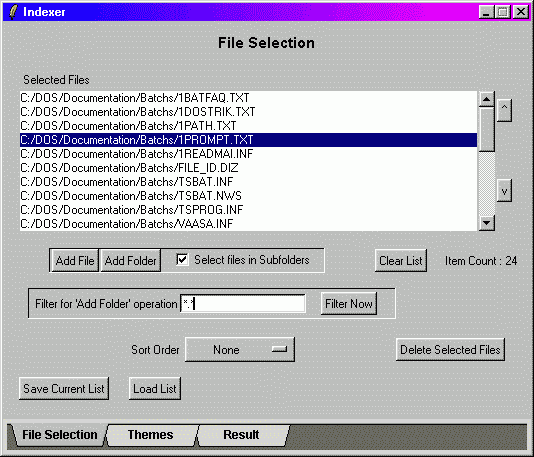Screen dimensions: 534x457
Task: Save the current list
Action: [64, 389]
